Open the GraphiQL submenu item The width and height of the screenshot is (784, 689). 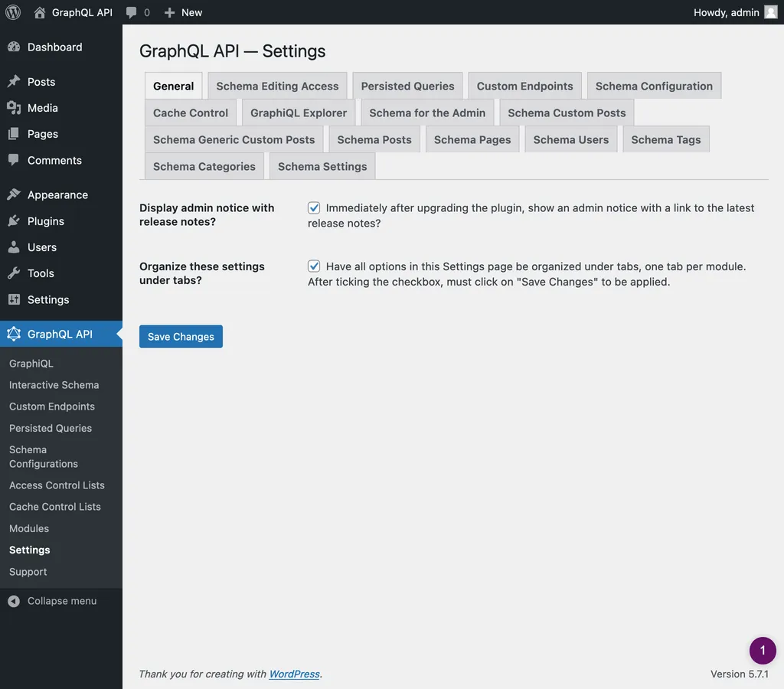31,364
